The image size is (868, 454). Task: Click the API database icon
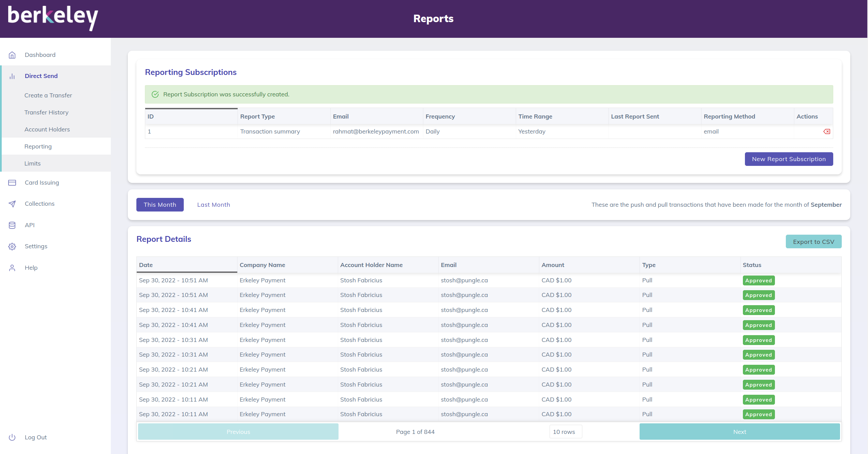12,225
